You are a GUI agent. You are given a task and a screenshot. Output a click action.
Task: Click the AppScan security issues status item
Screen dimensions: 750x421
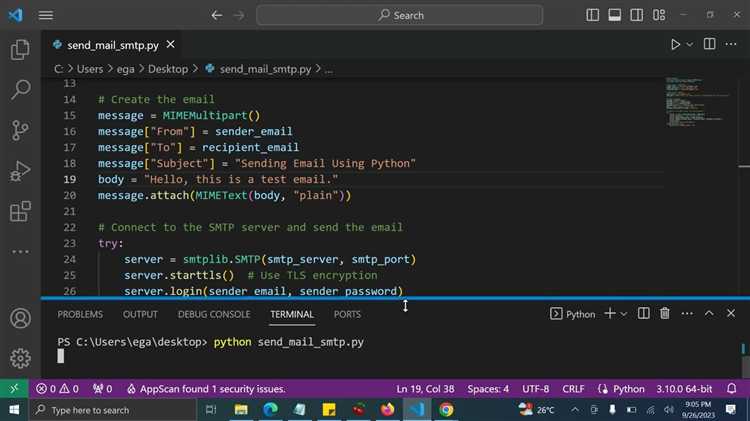pyautogui.click(x=211, y=389)
